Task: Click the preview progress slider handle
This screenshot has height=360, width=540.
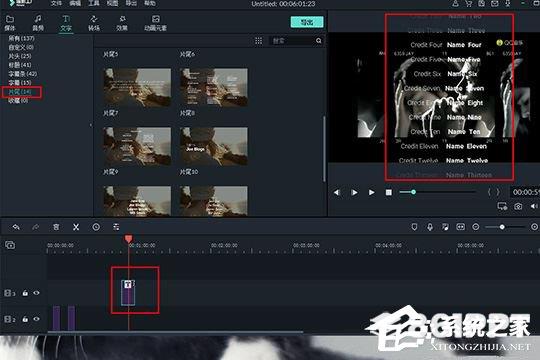Action: tap(413, 192)
